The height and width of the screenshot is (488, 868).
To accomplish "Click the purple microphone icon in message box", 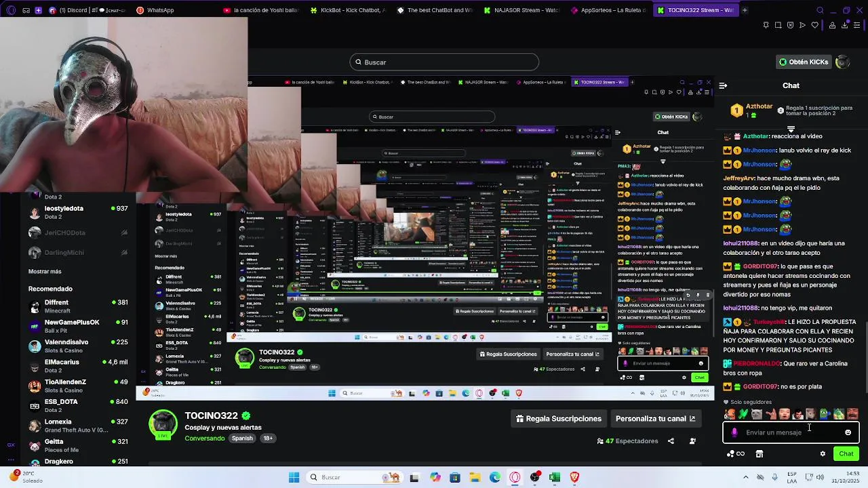I will (734, 432).
